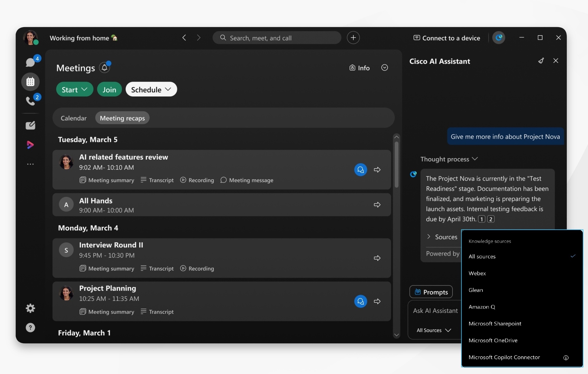Open AI chat icon for Project Planning
The width and height of the screenshot is (588, 374).
[360, 301]
